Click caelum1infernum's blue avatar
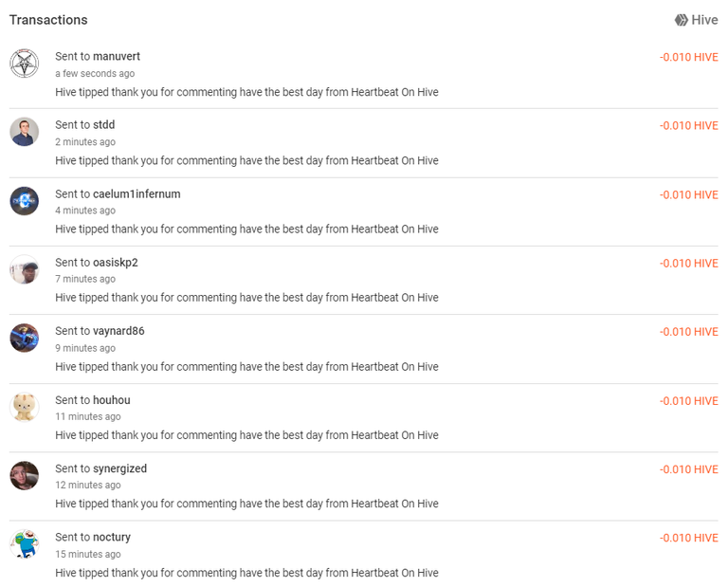 point(24,201)
